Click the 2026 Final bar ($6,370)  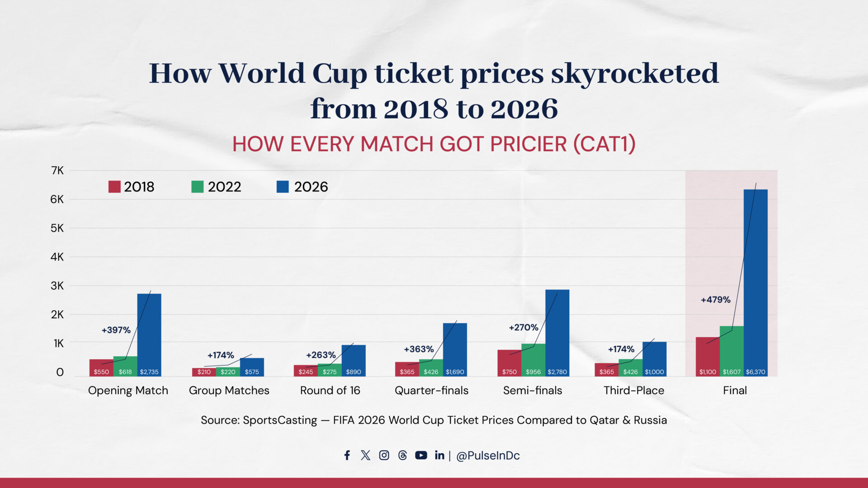click(x=755, y=280)
